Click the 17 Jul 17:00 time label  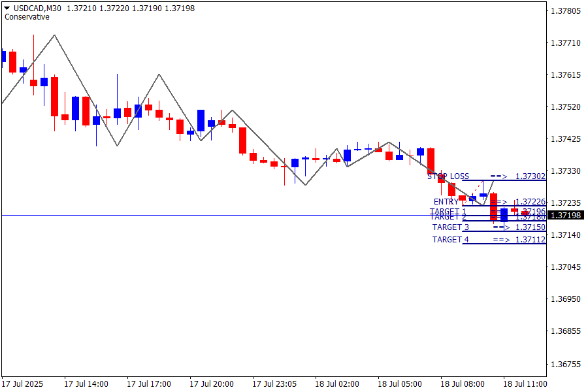tap(149, 384)
